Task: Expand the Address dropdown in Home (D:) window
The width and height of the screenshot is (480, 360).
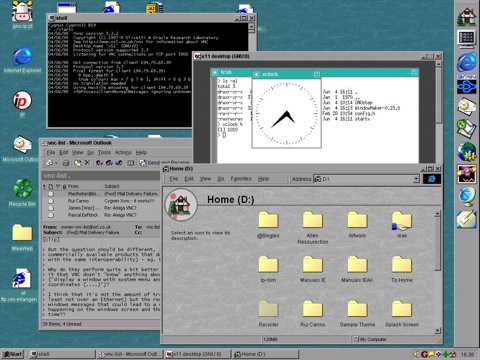Action: tap(416, 179)
